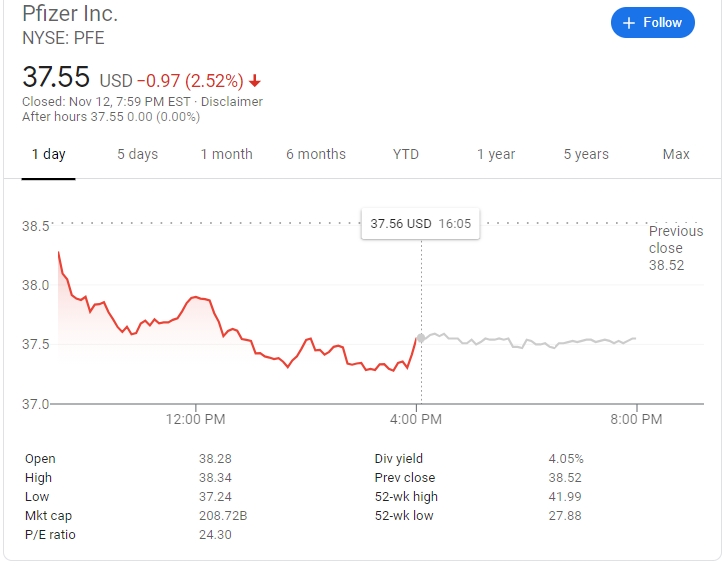
Task: Click the Follow button
Action: 652,23
